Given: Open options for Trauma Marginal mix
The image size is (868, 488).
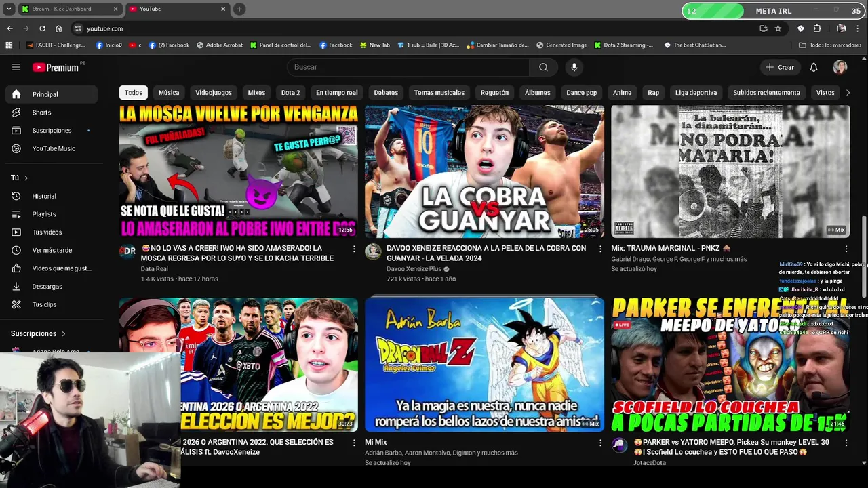Looking at the screenshot, I should 846,249.
